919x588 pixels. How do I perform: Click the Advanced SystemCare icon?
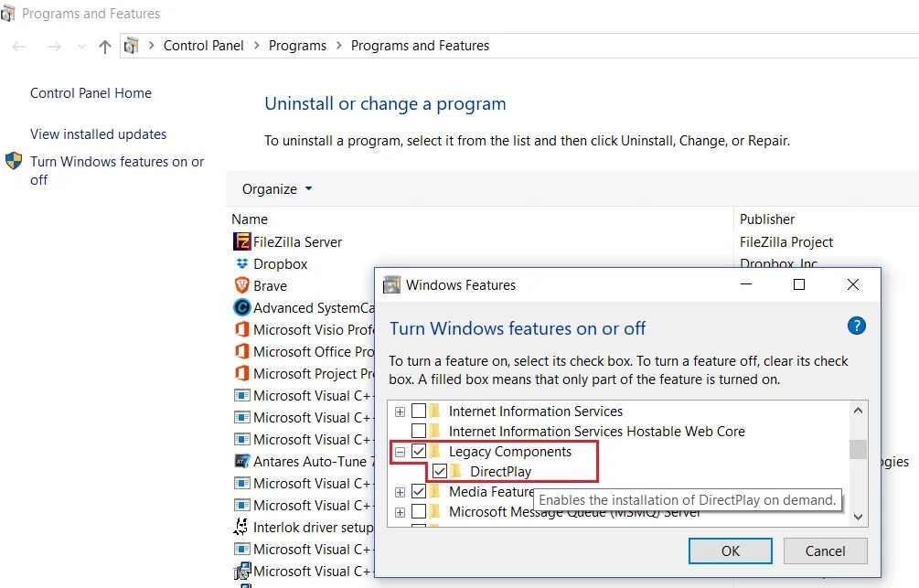[241, 308]
